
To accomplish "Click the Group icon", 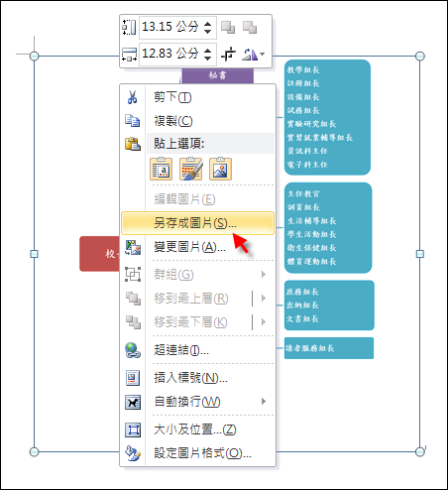I will coord(133,274).
